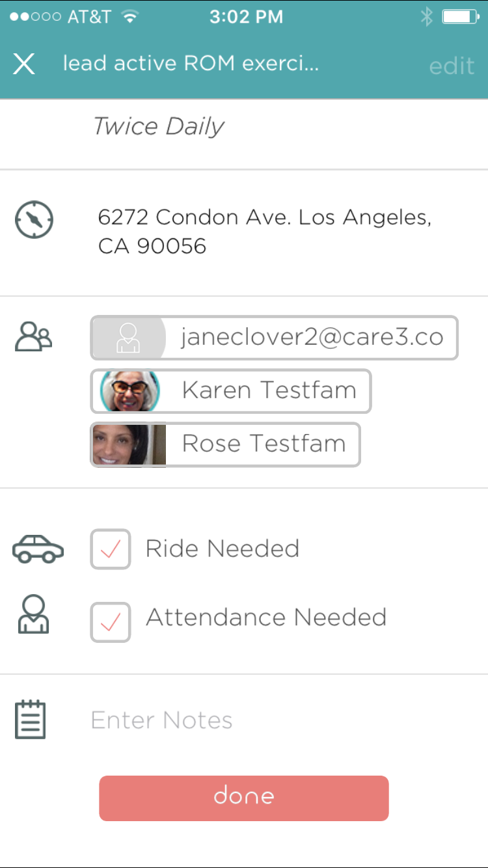
Task: Tap the Wi-Fi signal icon
Action: (131, 17)
